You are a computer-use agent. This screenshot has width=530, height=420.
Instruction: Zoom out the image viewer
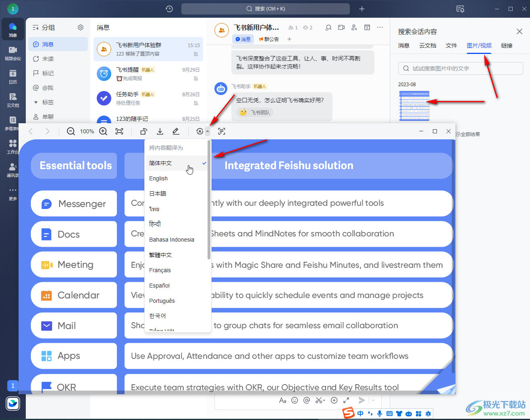(x=71, y=131)
